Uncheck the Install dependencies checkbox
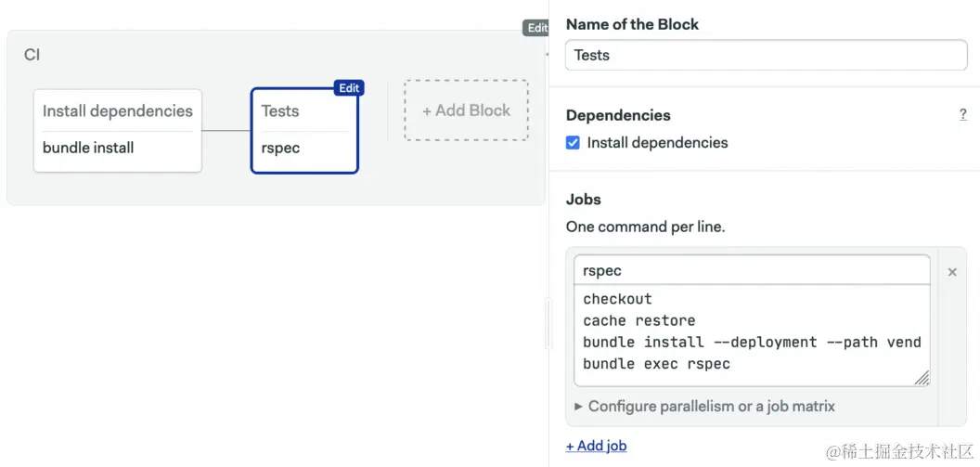The height and width of the screenshot is (467, 980). 574,143
